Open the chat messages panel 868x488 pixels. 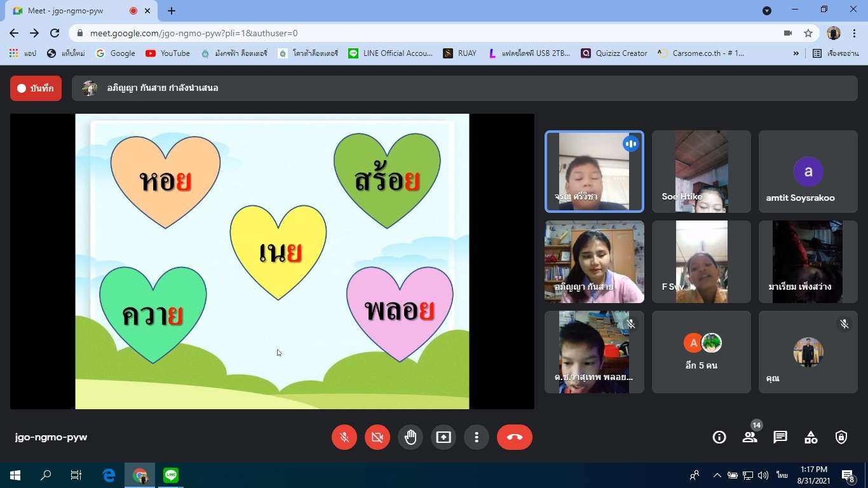click(x=780, y=437)
